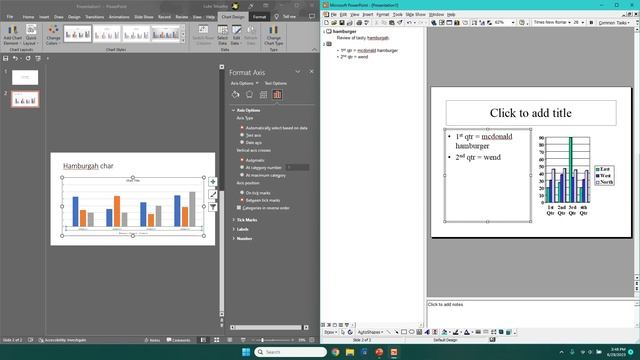Click the Font Color icon in drawing toolbar
Image resolution: width=640 pixels, height=360 pixels.
467,332
